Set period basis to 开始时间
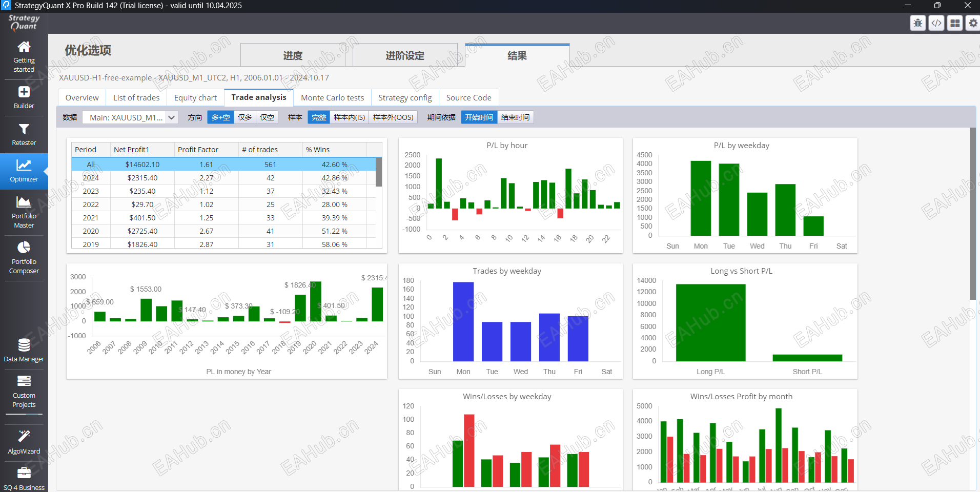The width and height of the screenshot is (980, 492). [479, 117]
